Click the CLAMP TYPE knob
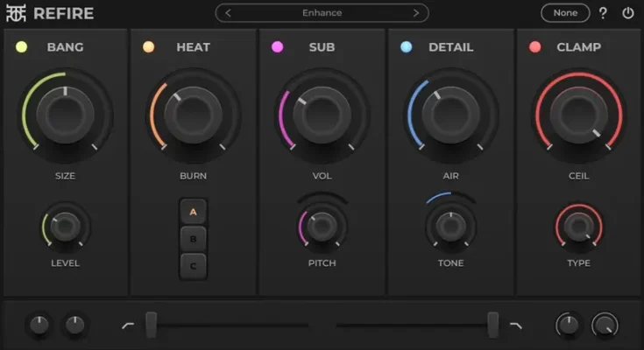The height and width of the screenshot is (350, 644). 579,227
